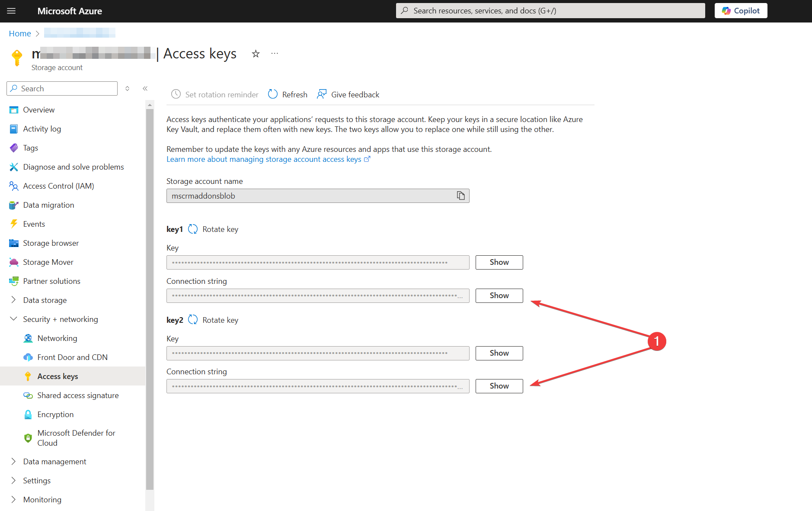Click the Activity log icon

(x=14, y=129)
